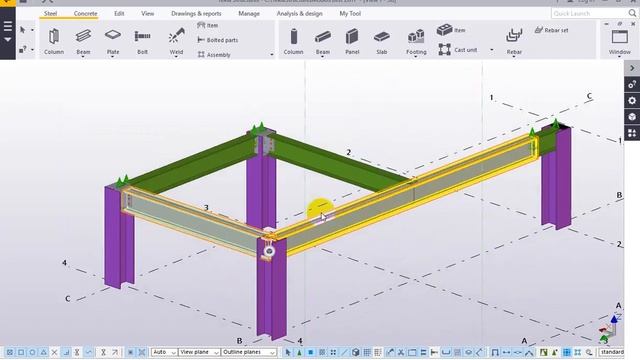Switch to the Concrete ribbon tab

pos(85,13)
